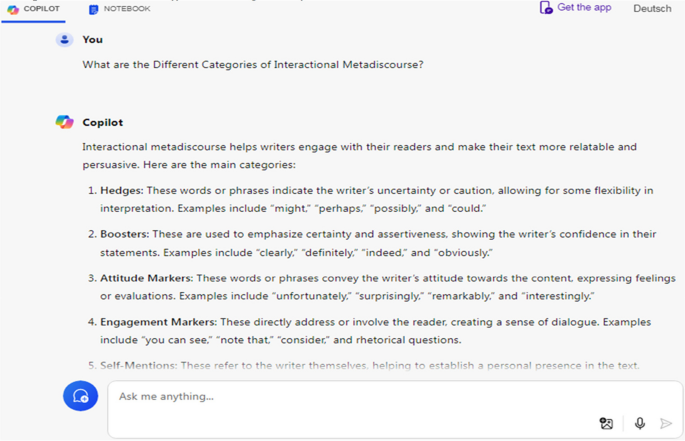Click the phone icon beside Get the app

click(x=546, y=7)
